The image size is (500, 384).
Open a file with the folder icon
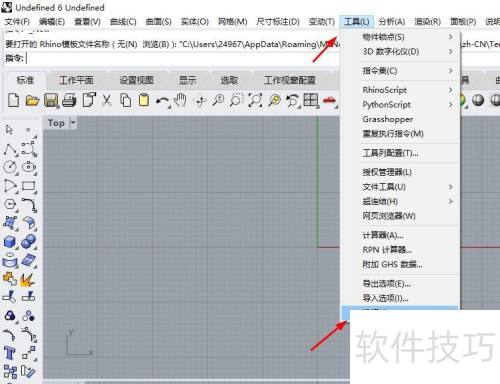pos(32,100)
